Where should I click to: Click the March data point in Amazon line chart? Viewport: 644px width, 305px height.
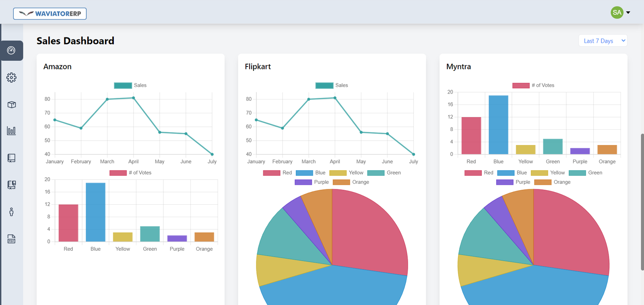[x=107, y=99]
